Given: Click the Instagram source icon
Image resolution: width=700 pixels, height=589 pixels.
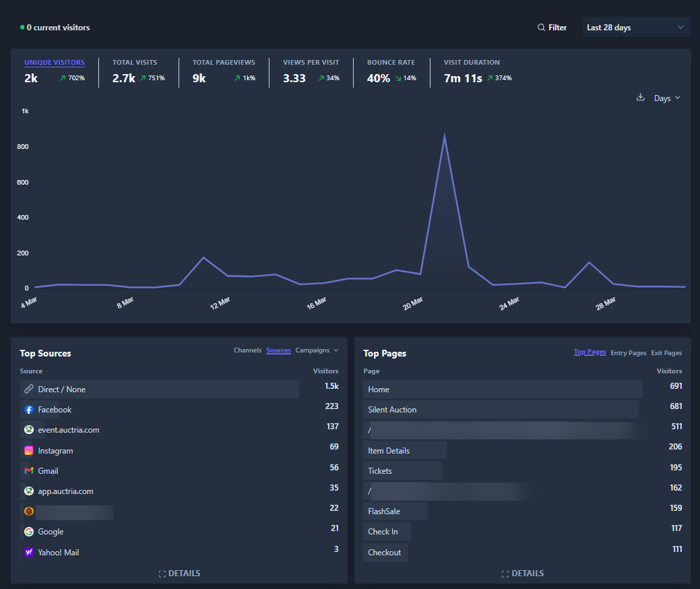Looking at the screenshot, I should point(29,451).
